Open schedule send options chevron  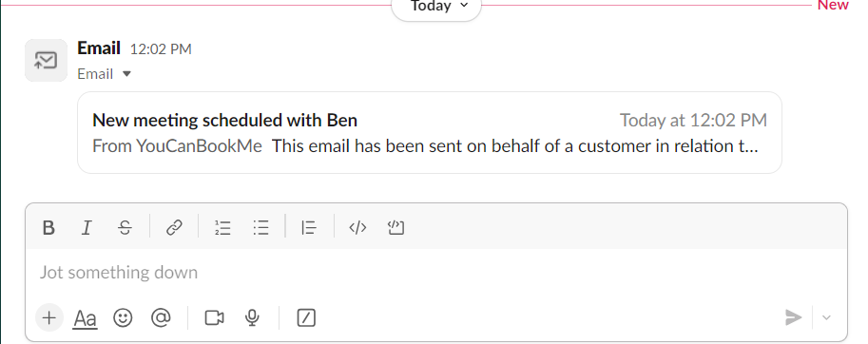pyautogui.click(x=826, y=317)
